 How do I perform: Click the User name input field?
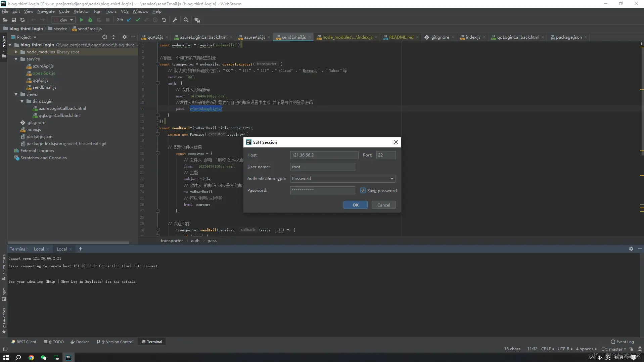pos(322,167)
